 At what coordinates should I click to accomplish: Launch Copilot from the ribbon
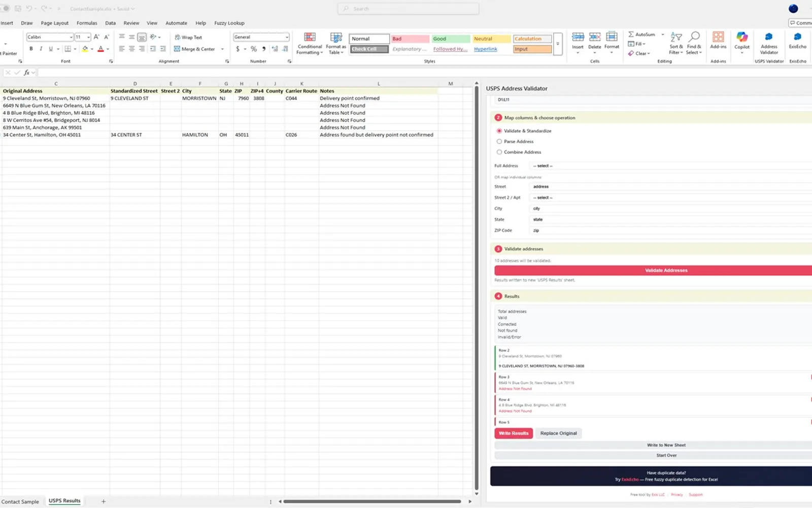coord(742,42)
